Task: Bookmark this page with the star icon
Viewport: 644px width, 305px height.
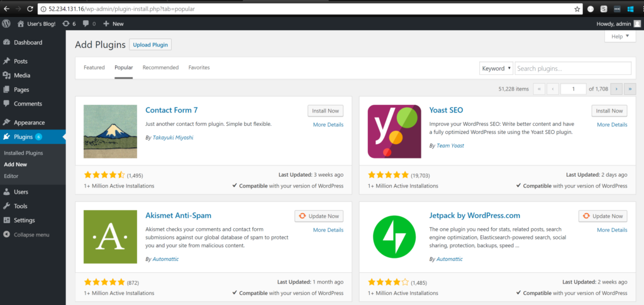Action: [577, 9]
